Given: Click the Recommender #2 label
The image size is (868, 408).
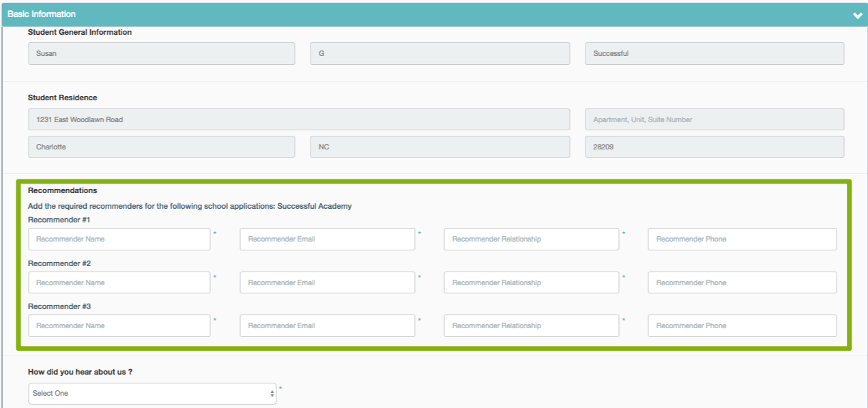Looking at the screenshot, I should 59,263.
